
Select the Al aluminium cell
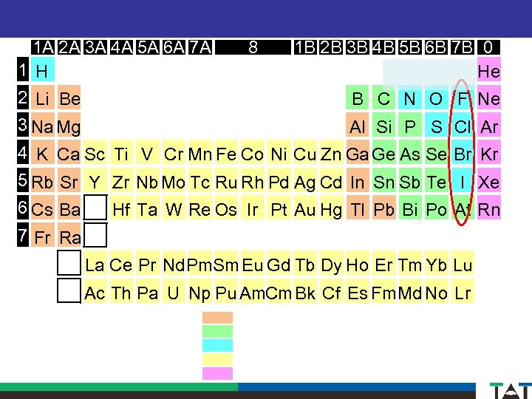pyautogui.click(x=358, y=125)
